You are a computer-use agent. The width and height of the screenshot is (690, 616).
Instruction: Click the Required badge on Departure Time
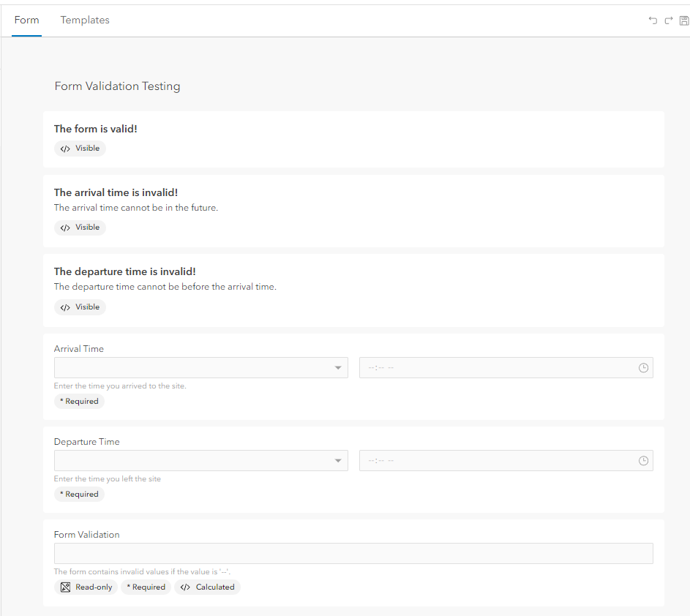(x=79, y=494)
